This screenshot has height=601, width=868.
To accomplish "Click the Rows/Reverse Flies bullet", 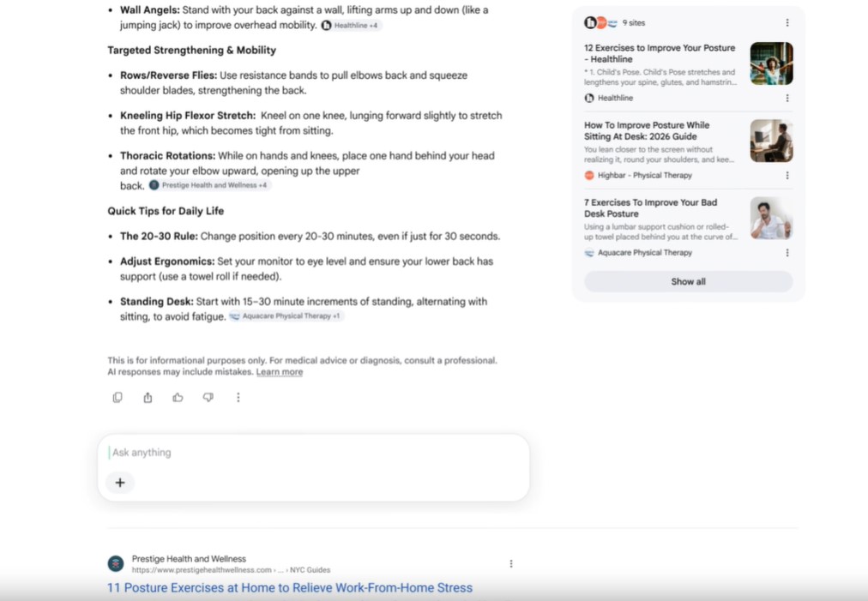I will pos(293,83).
